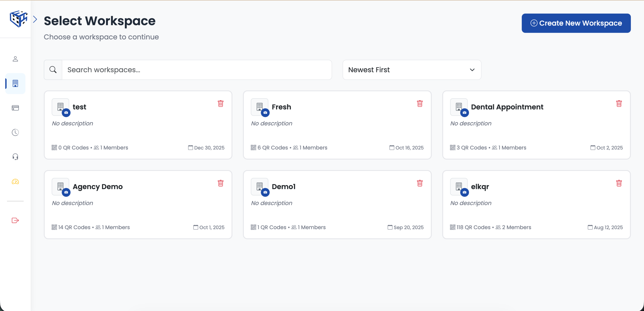Viewport: 644px width, 311px height.
Task: Change Fresh workspace photo via camera badge
Action: click(x=265, y=113)
